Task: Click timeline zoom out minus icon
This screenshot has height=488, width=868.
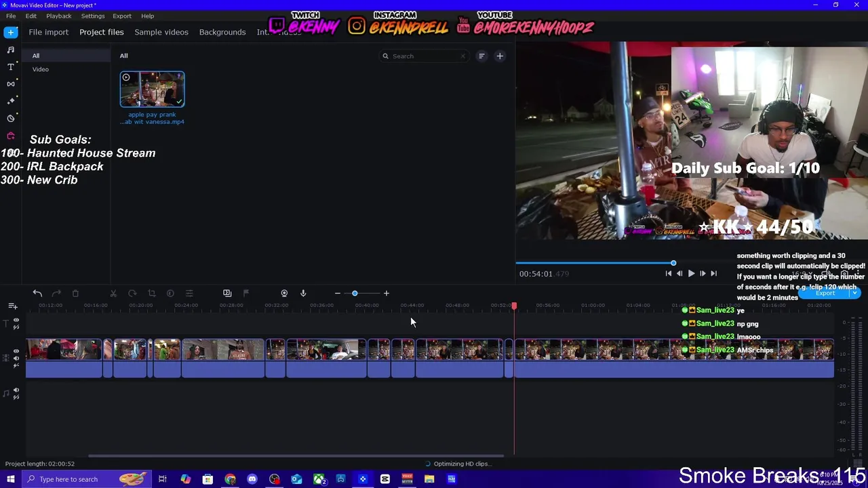Action: pyautogui.click(x=338, y=293)
